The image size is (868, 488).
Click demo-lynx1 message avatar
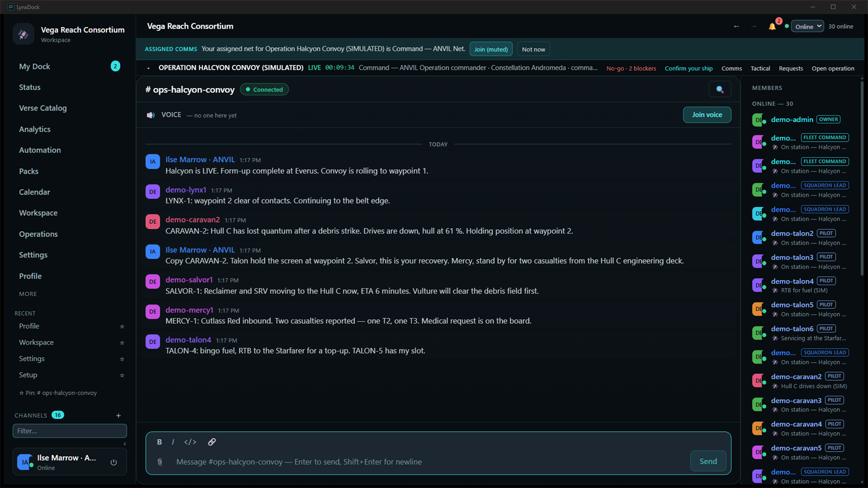tap(152, 192)
